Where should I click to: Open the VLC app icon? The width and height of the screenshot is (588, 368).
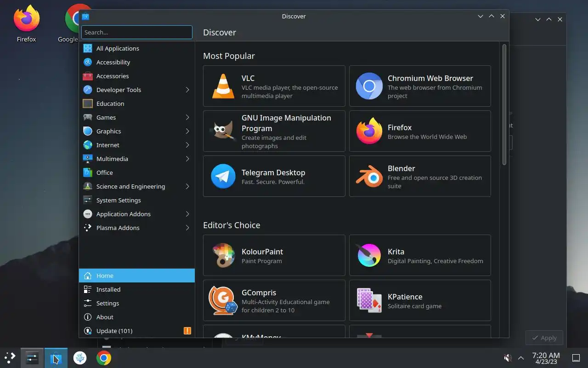coord(223,86)
